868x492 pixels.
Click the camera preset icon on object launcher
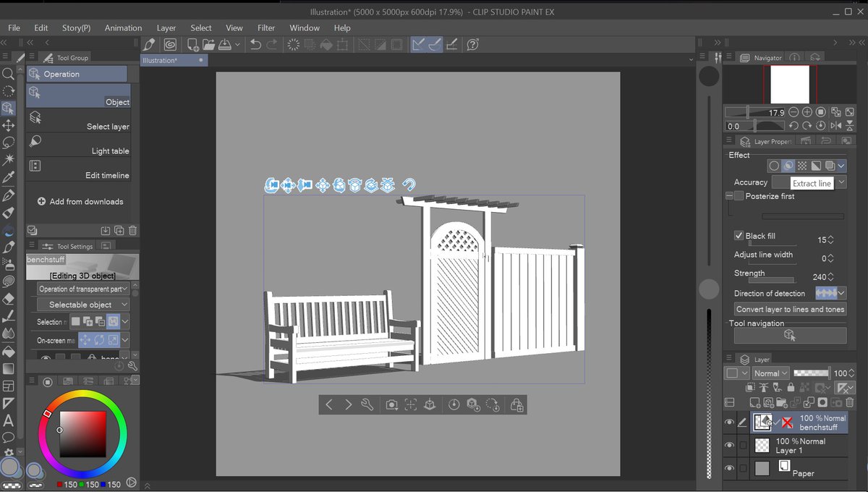(x=391, y=404)
